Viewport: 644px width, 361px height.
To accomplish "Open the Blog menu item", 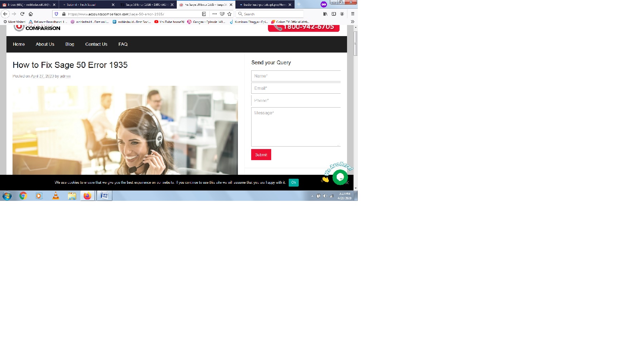I will pos(69,44).
